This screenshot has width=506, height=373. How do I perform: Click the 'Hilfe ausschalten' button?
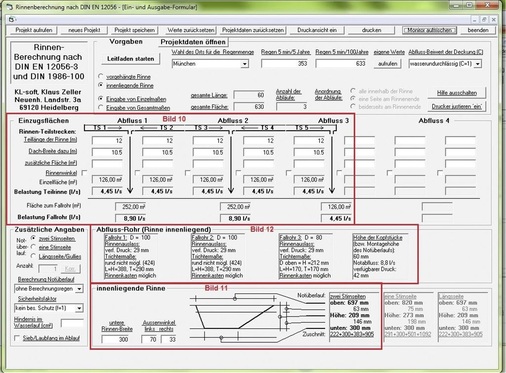[x=457, y=93]
